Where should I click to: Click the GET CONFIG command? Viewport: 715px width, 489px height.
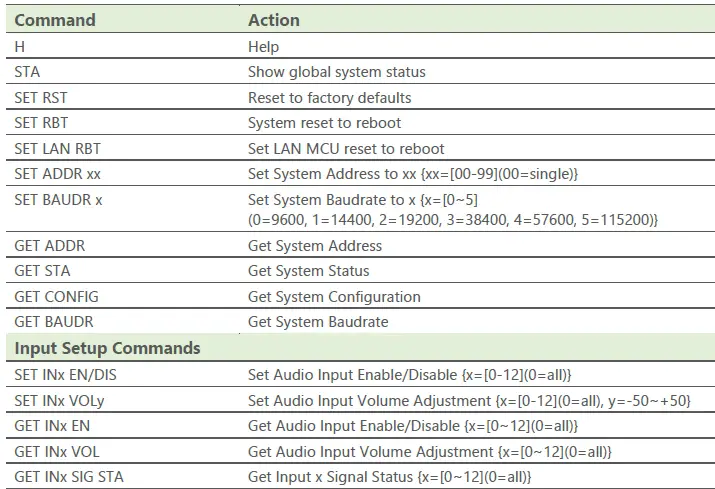[56, 297]
